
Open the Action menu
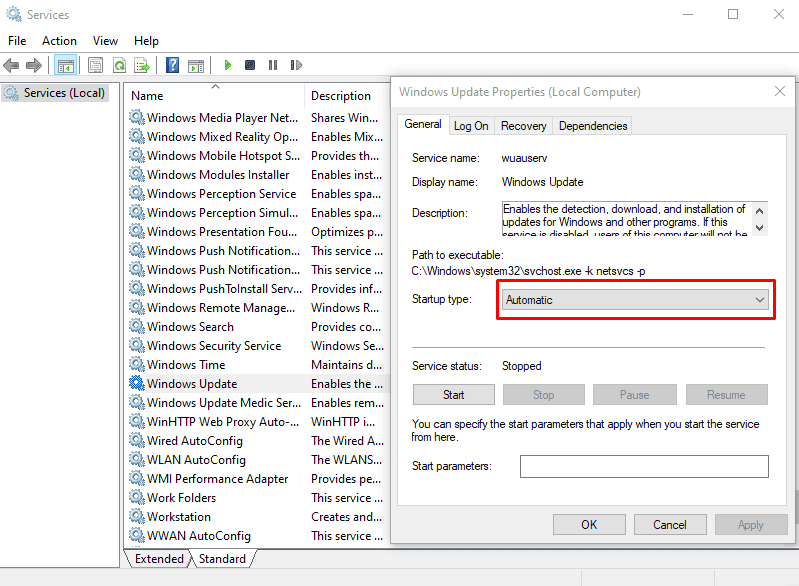click(59, 41)
